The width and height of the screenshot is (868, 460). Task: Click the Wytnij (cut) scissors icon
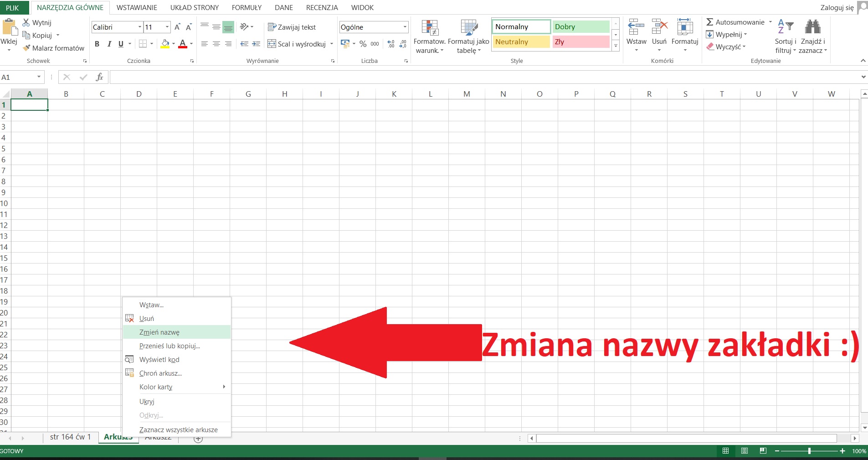tap(26, 22)
